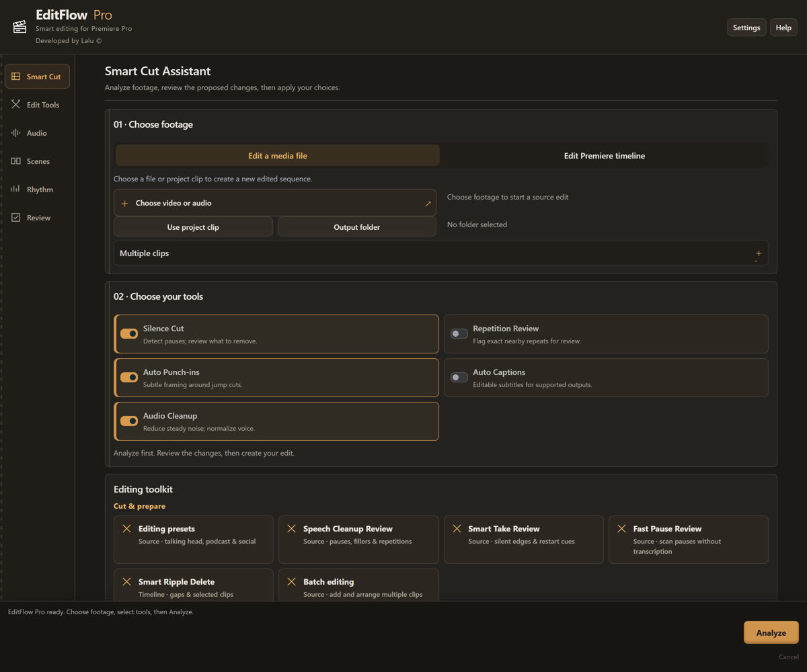Click the 'Analyze first. Review the changes' hint text
Screen dimensions: 807x672
point(204,453)
